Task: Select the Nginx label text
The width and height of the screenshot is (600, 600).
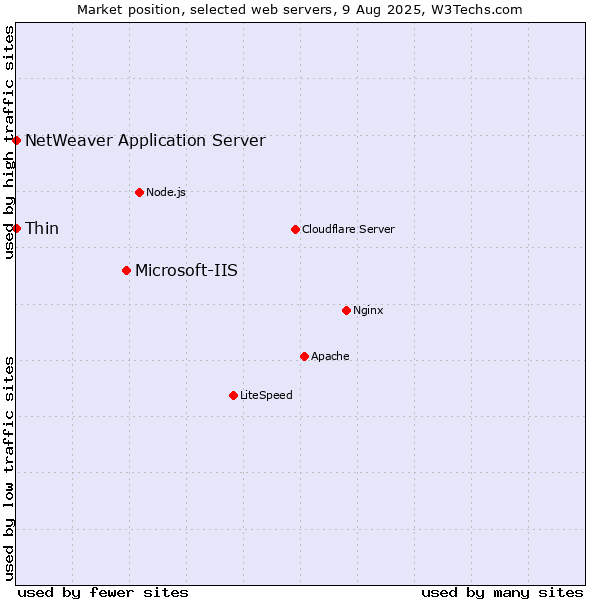Action: point(368,310)
